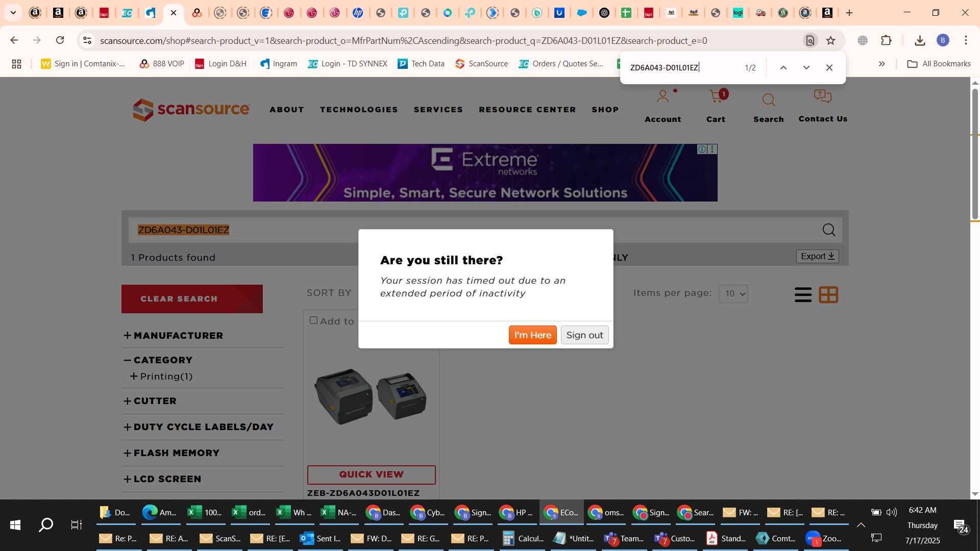Click the find-in-page text field
Image resolution: width=980 pixels, height=551 pixels.
[x=684, y=67]
